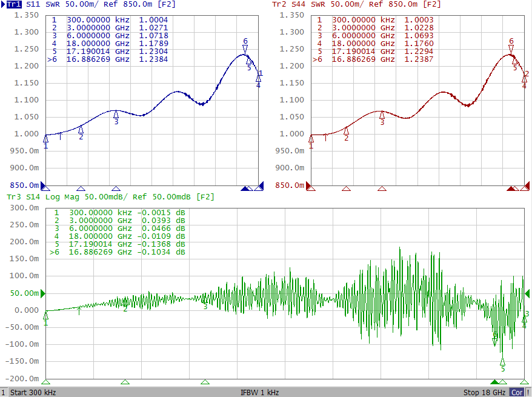The height and width of the screenshot is (397, 532).
Task: Open the SWR format field in Tr1 title
Action: pyautogui.click(x=54, y=4)
